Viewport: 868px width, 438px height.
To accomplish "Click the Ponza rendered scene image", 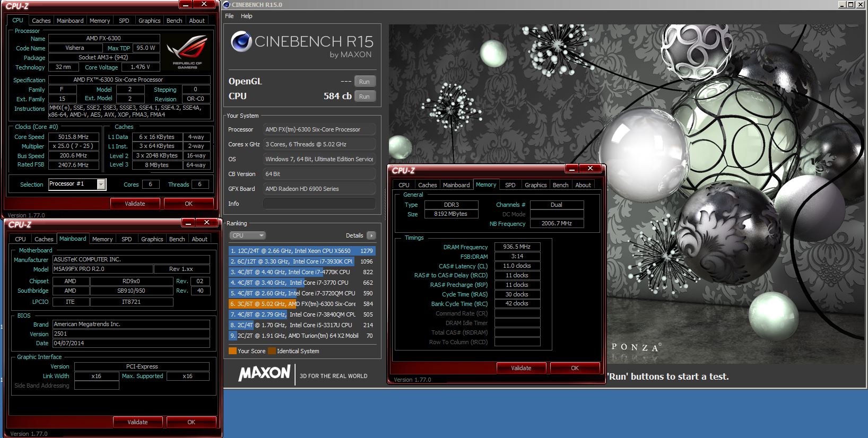I will click(628, 194).
